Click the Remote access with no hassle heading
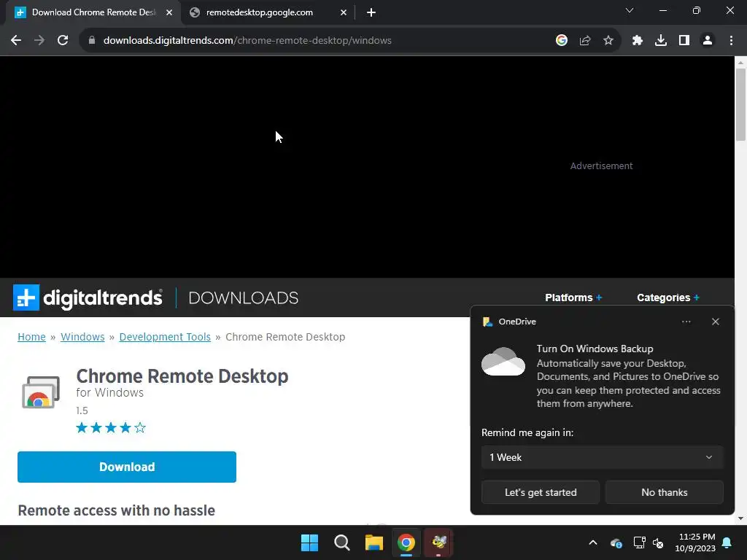The image size is (747, 560). [x=116, y=510]
